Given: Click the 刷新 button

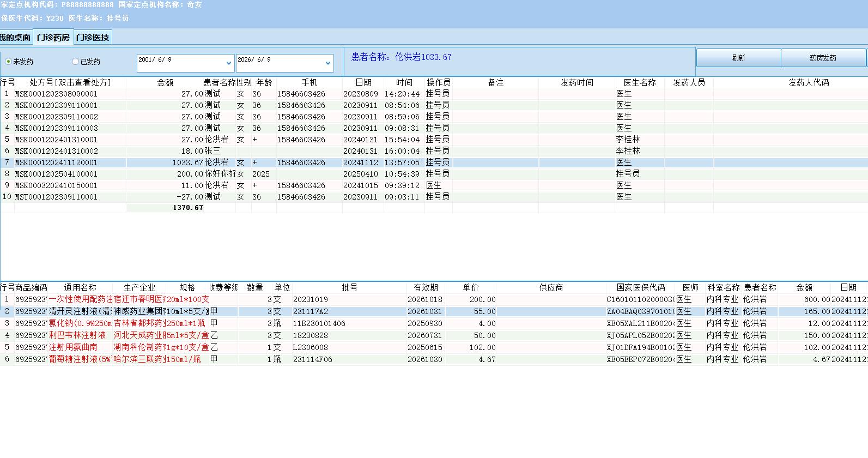Looking at the screenshot, I should point(738,58).
